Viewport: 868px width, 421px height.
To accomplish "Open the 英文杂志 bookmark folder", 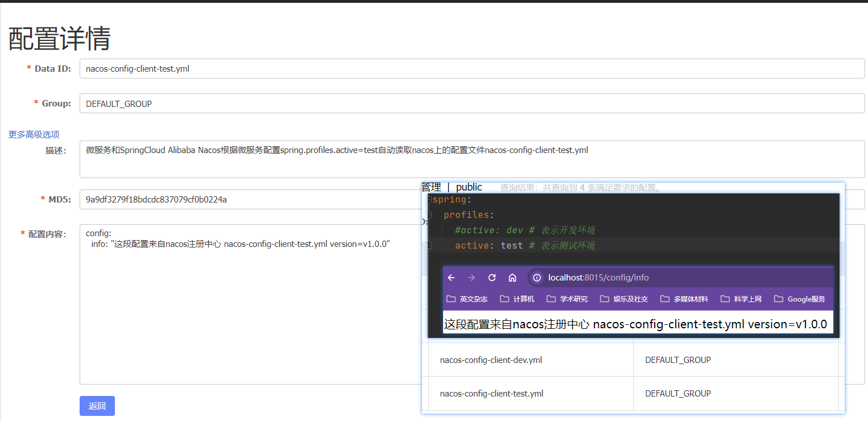I will [467, 299].
